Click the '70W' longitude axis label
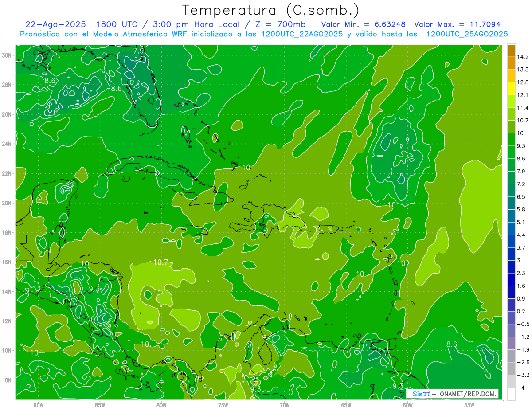The width and height of the screenshot is (532, 411). pyautogui.click(x=285, y=405)
